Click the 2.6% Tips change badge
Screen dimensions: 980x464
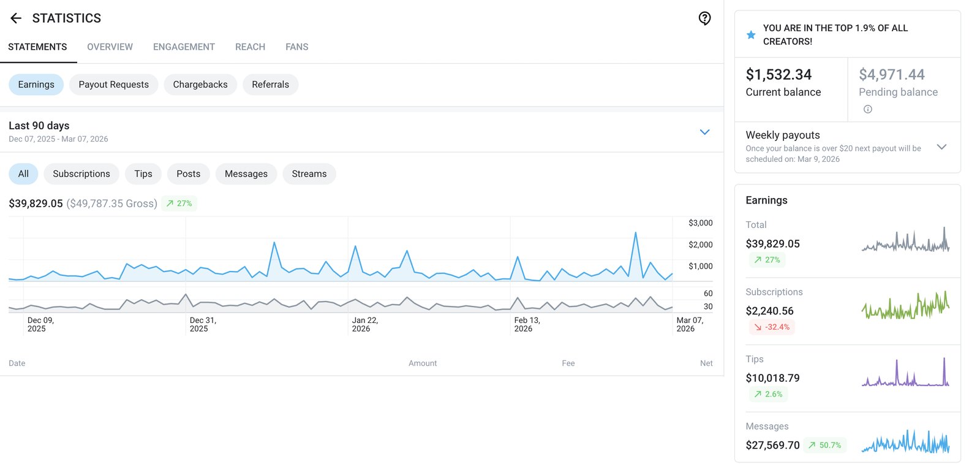(768, 394)
